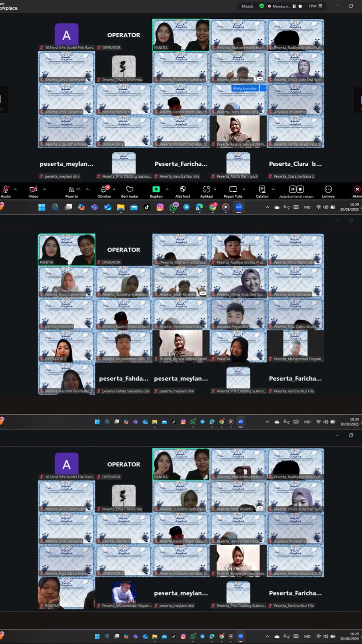
Task: Open the Catatan notes icon
Action: click(262, 189)
